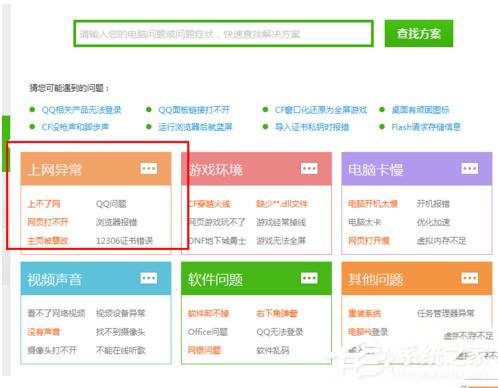The height and width of the screenshot is (388, 498).
Task: Choose the 电脑开机太慢 problem
Action: 373,204
